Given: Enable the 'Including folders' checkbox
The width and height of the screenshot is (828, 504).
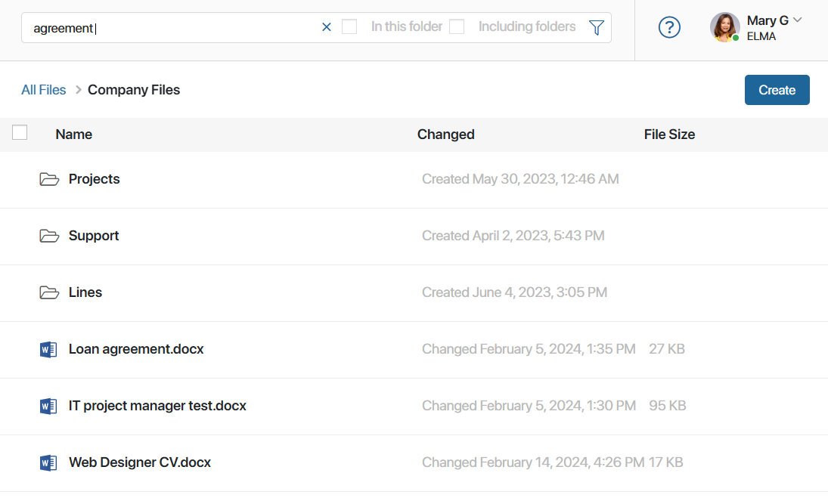Looking at the screenshot, I should (x=456, y=26).
